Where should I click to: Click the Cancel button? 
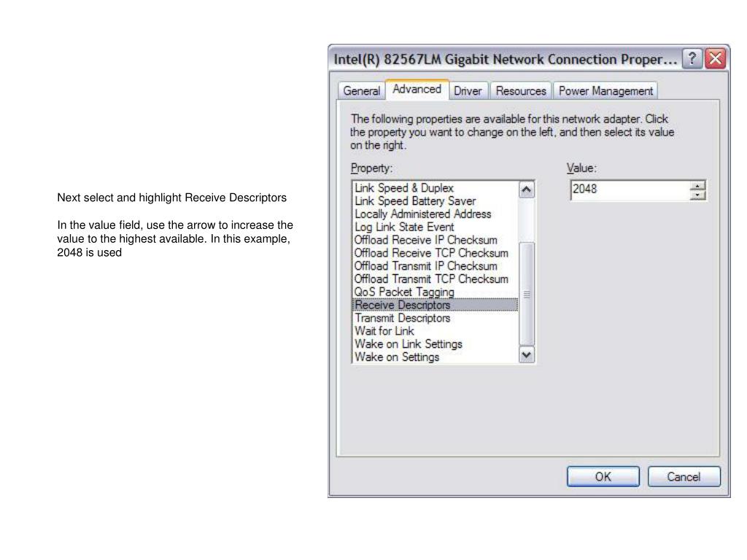pyautogui.click(x=684, y=477)
